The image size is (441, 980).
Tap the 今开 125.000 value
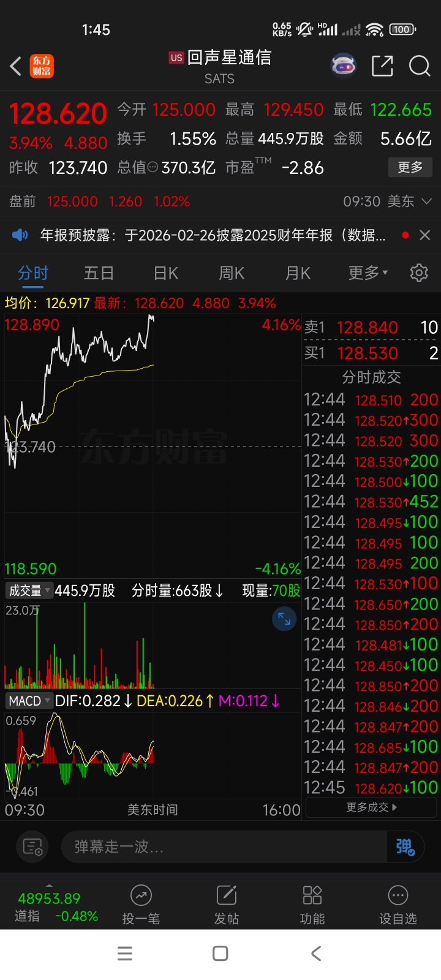pyautogui.click(x=184, y=110)
